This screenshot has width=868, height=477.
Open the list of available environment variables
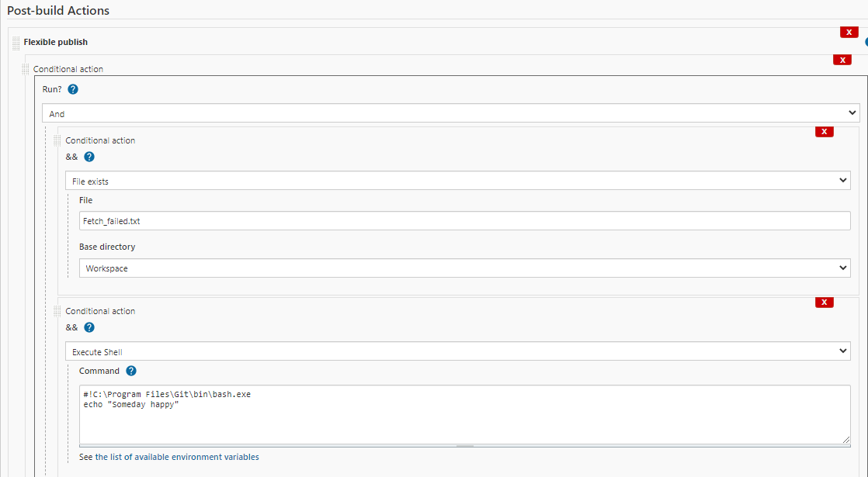pyautogui.click(x=177, y=457)
